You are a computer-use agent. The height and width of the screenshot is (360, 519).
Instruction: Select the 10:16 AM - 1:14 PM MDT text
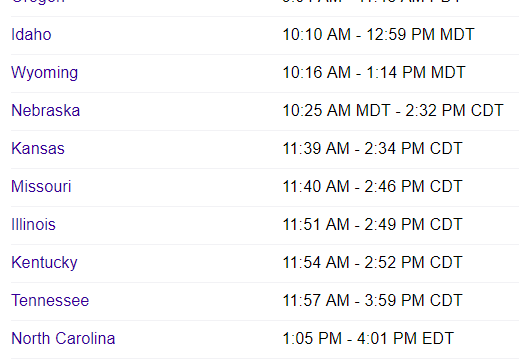click(374, 73)
